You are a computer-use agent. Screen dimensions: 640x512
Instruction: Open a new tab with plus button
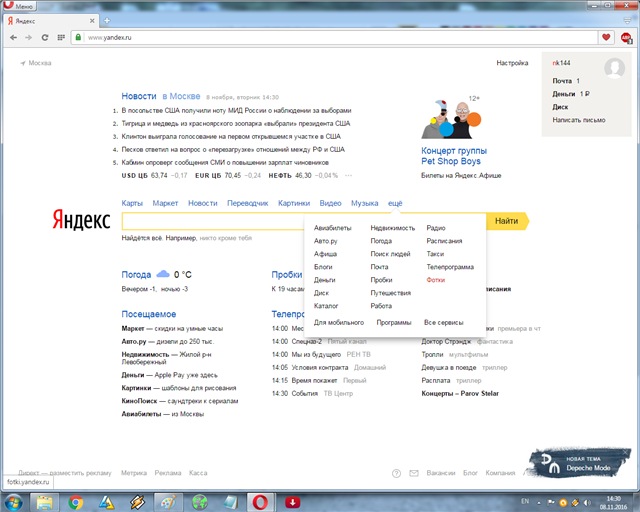tap(107, 20)
